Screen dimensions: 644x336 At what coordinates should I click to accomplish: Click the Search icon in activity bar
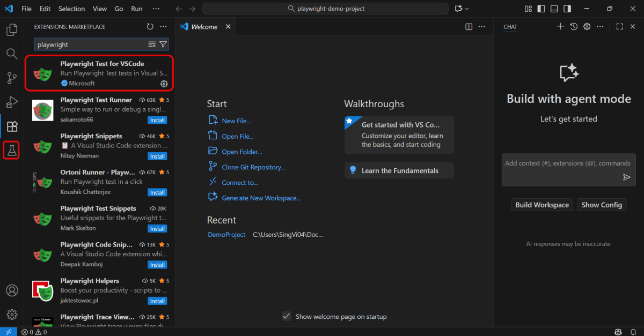12,54
